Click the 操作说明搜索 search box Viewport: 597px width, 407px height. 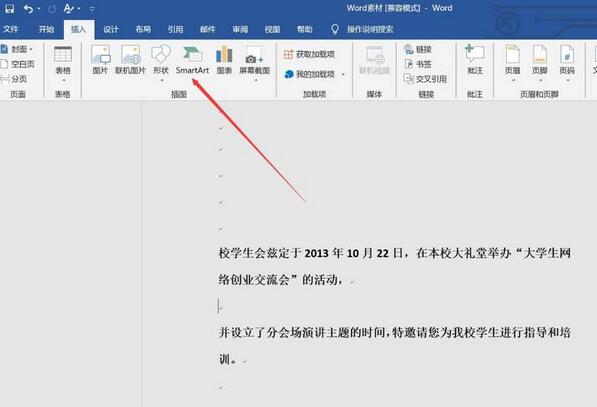pos(370,29)
